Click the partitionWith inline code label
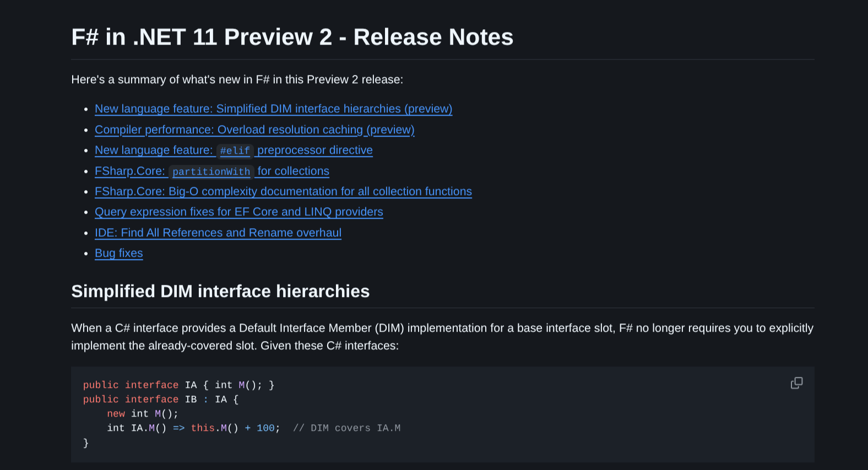Image resolution: width=868 pixels, height=470 pixels. (x=211, y=172)
